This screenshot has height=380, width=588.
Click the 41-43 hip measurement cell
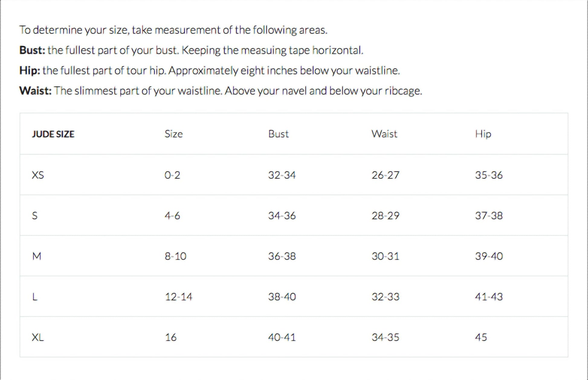[489, 297]
